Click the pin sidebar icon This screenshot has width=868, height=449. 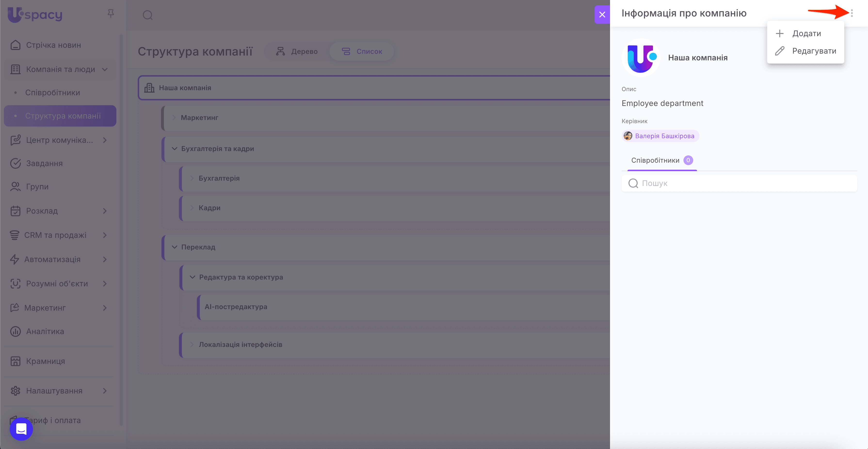click(x=111, y=14)
